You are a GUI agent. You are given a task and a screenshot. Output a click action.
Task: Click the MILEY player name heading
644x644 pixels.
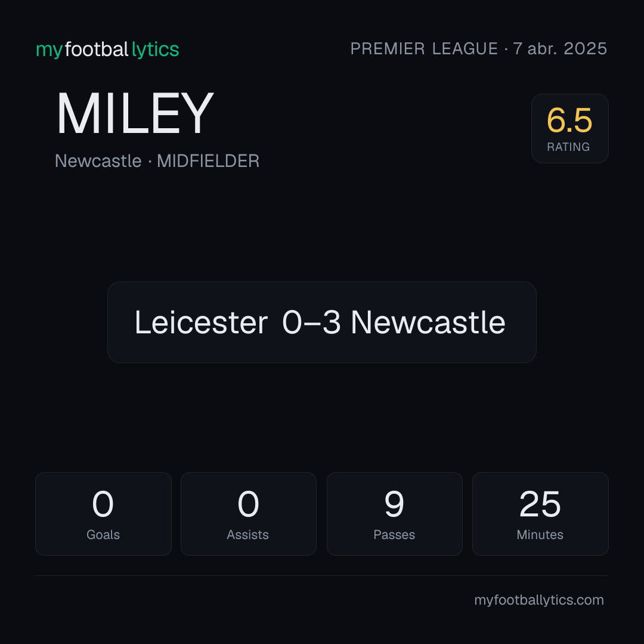[135, 113]
